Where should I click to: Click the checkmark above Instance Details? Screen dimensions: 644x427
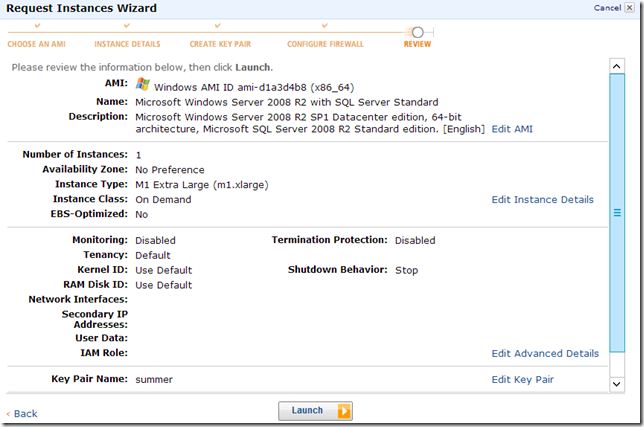click(127, 26)
